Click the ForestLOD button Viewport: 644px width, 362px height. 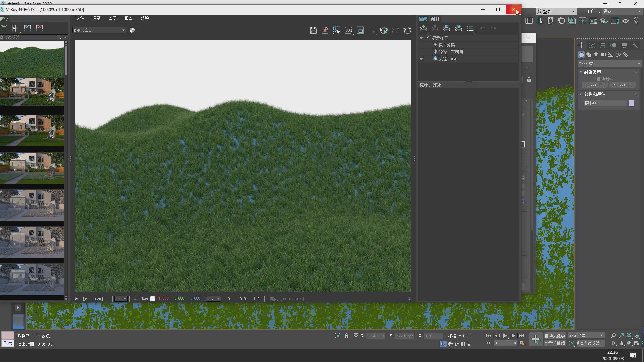click(622, 85)
